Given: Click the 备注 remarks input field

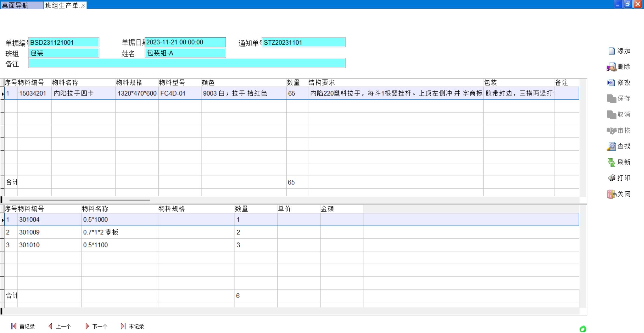Looking at the screenshot, I should point(187,63).
